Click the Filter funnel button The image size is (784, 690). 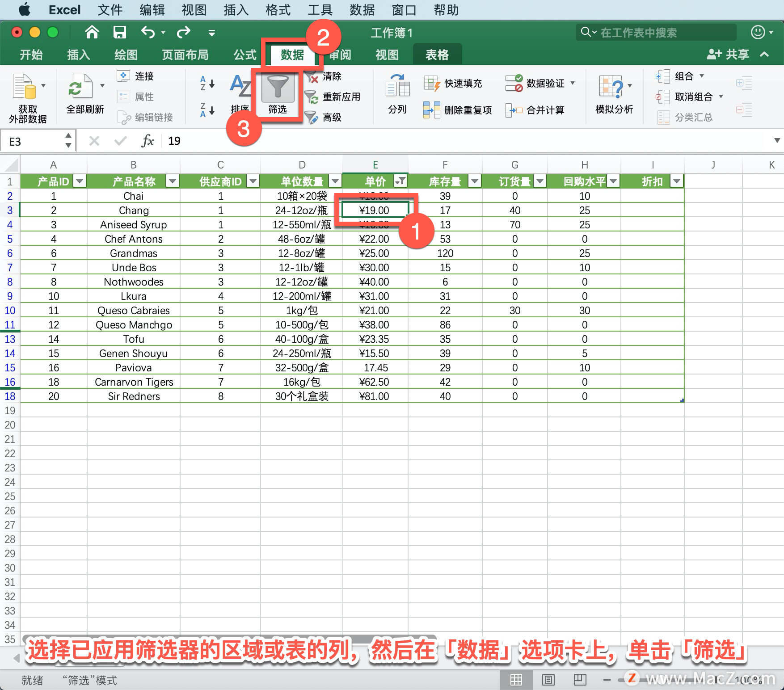[278, 95]
